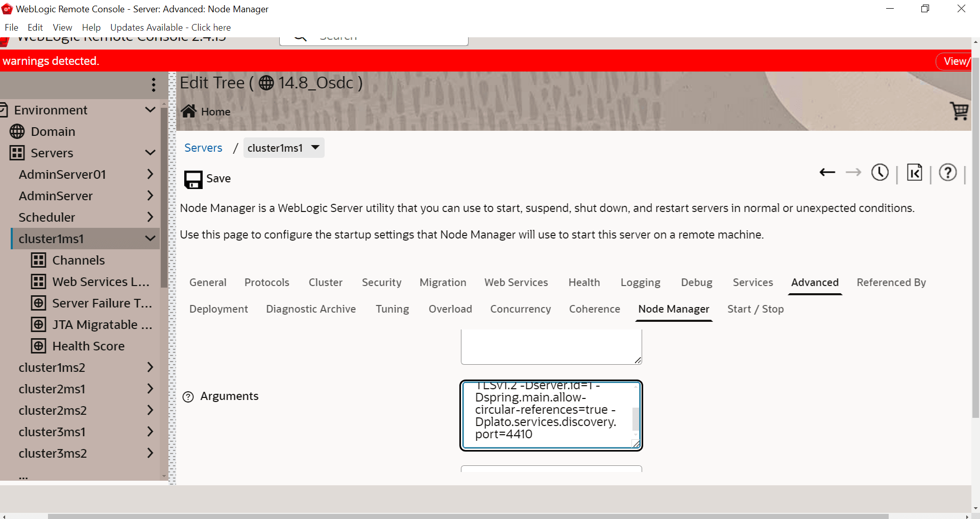980x519 pixels.
Task: Collapse the Environment section chevron
Action: pos(150,110)
